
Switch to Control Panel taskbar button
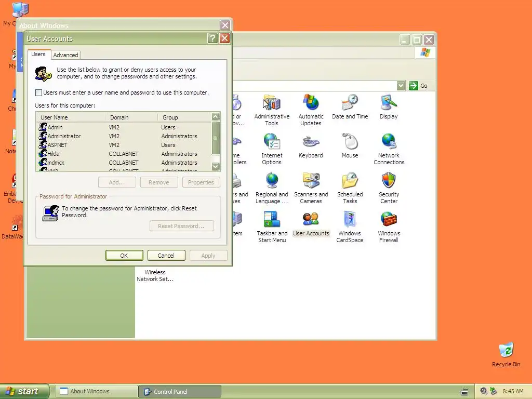point(180,392)
